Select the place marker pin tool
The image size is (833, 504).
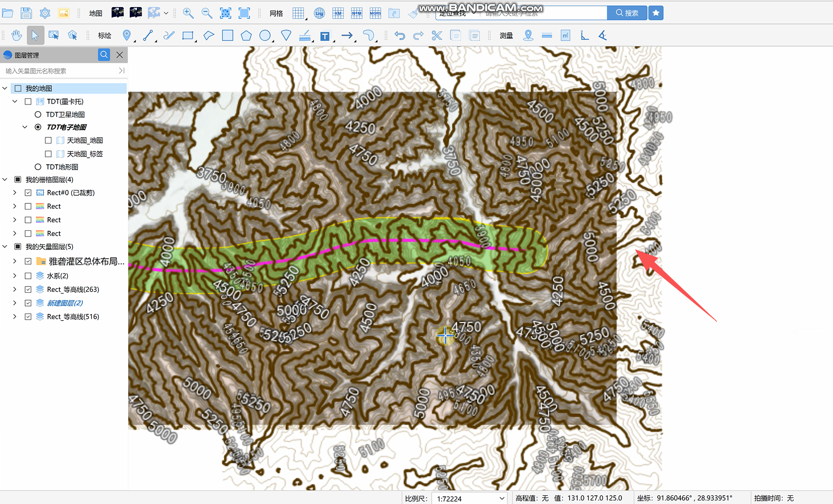126,35
